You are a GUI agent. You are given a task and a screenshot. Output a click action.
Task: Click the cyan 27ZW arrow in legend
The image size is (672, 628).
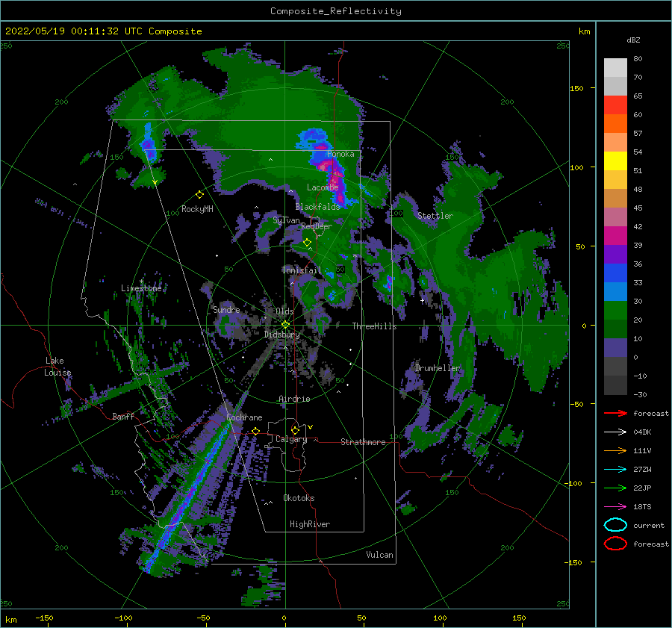pyautogui.click(x=615, y=470)
